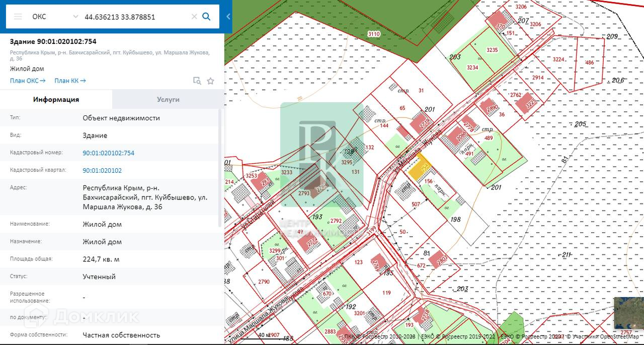Screen dimensions: 644x345
Task: Switch basemap via satellite thumbnail
Action: (x=628, y=312)
